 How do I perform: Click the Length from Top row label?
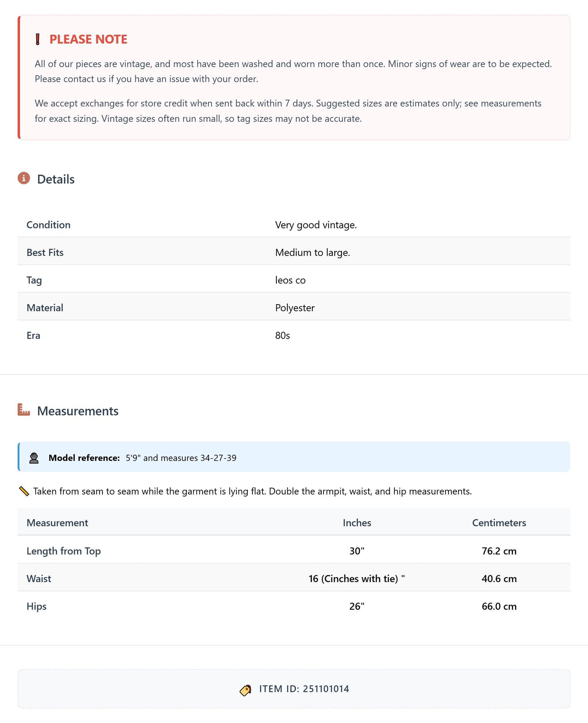(x=63, y=551)
